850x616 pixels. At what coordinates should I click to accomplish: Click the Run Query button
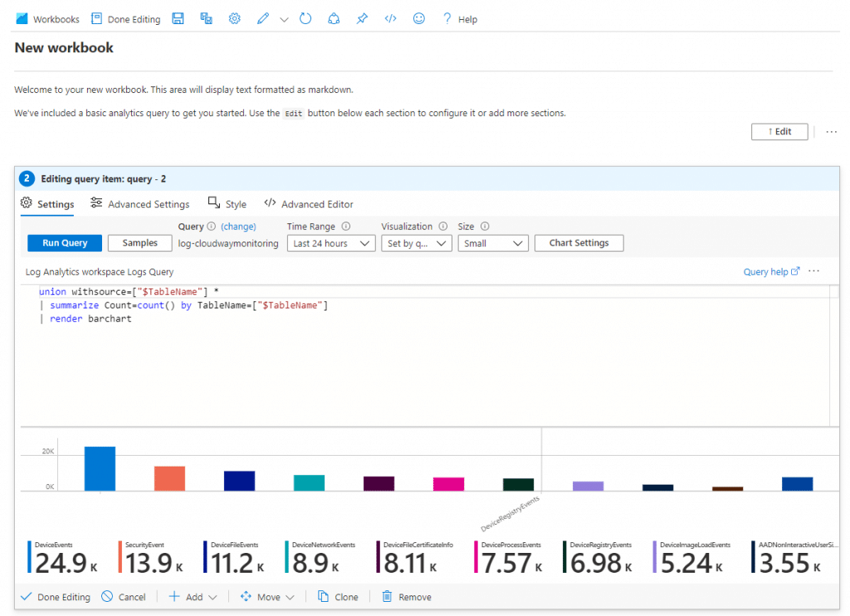tap(65, 243)
